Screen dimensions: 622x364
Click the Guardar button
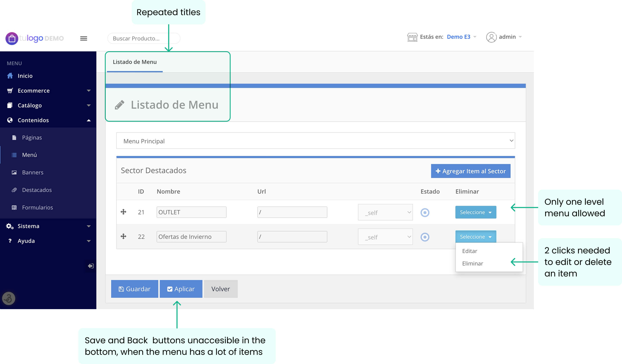[x=135, y=289]
